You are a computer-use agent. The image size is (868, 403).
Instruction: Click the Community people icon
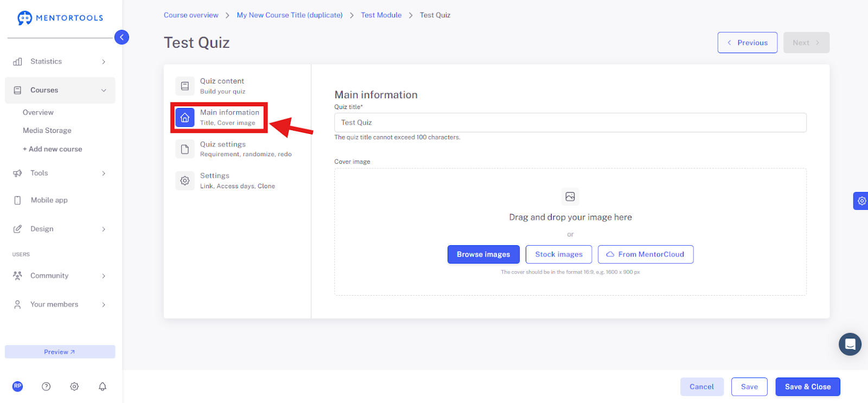[17, 276]
